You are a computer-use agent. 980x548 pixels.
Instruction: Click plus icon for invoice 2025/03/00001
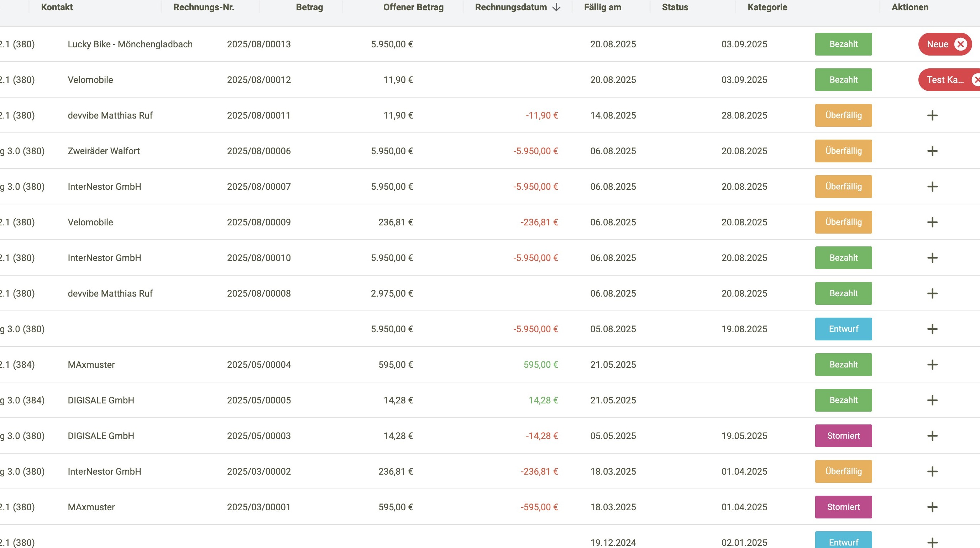932,507
